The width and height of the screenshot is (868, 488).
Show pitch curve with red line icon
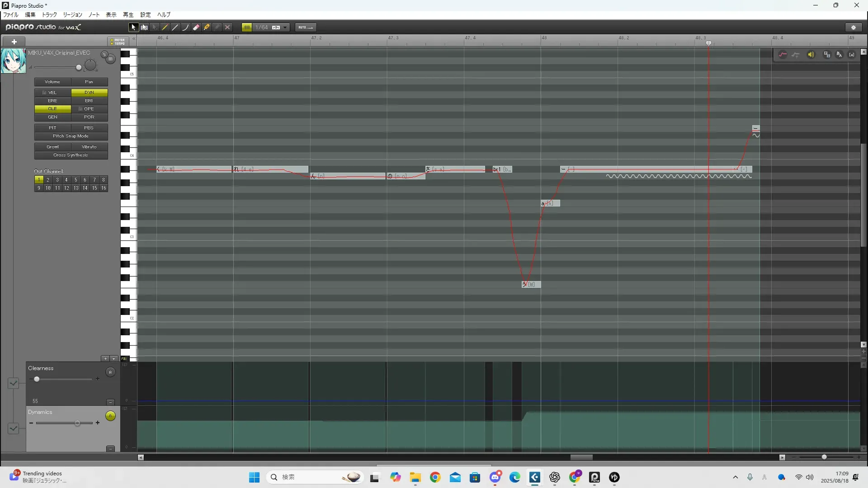point(783,55)
